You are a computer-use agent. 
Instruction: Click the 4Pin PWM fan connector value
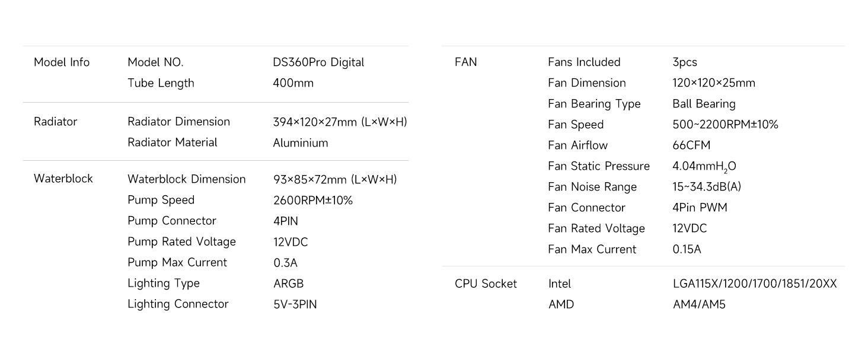(x=700, y=208)
